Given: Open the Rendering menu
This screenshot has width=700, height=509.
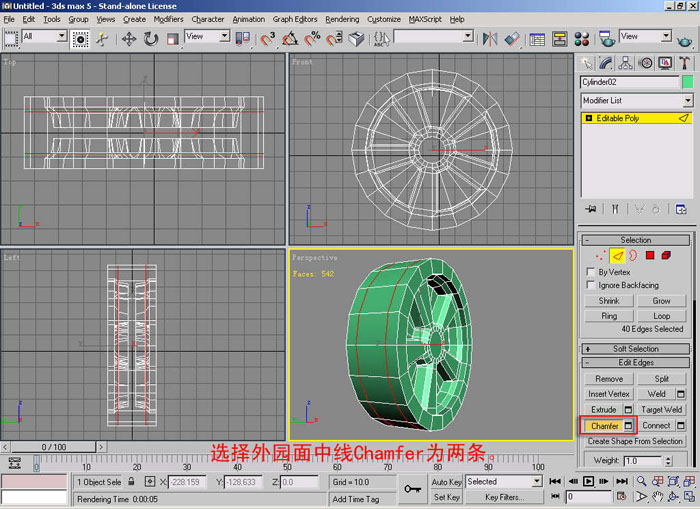Looking at the screenshot, I should [x=342, y=19].
